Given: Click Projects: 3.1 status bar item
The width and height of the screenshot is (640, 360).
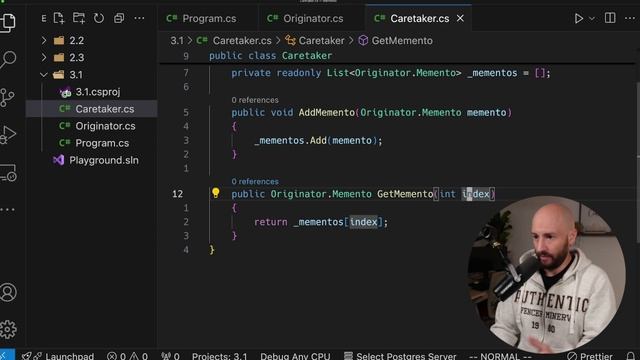Looking at the screenshot, I should click(220, 356).
